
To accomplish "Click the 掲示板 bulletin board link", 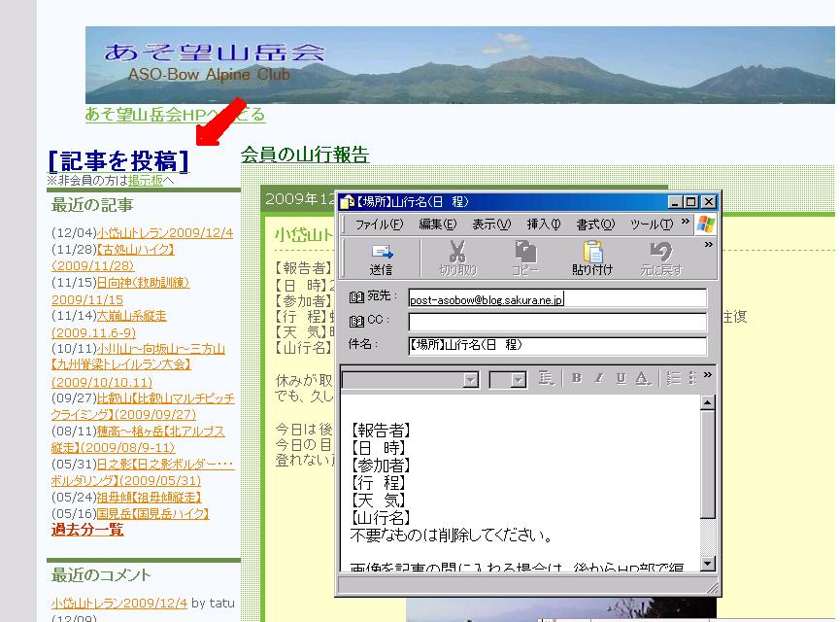I will 146,180.
